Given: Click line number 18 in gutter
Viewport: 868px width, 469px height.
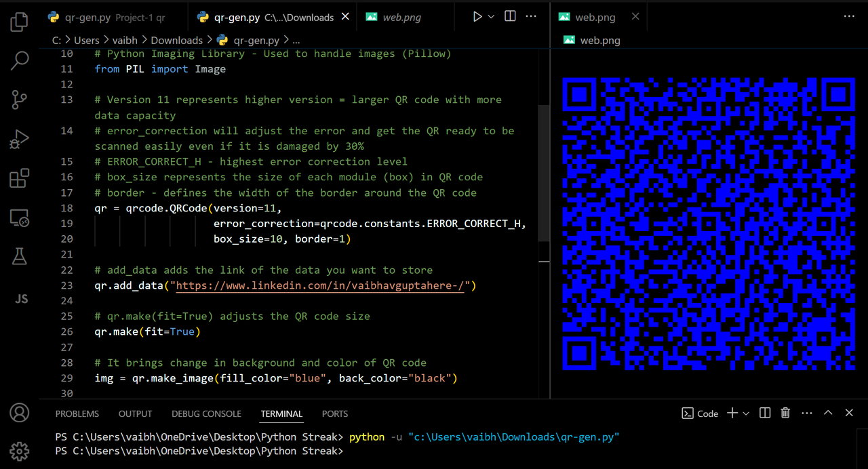Looking at the screenshot, I should [66, 208].
